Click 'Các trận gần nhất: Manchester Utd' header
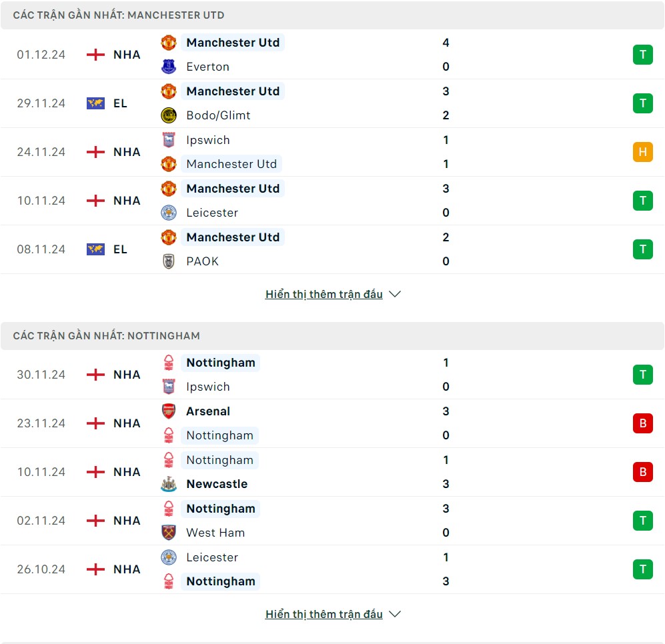 pyautogui.click(x=119, y=15)
